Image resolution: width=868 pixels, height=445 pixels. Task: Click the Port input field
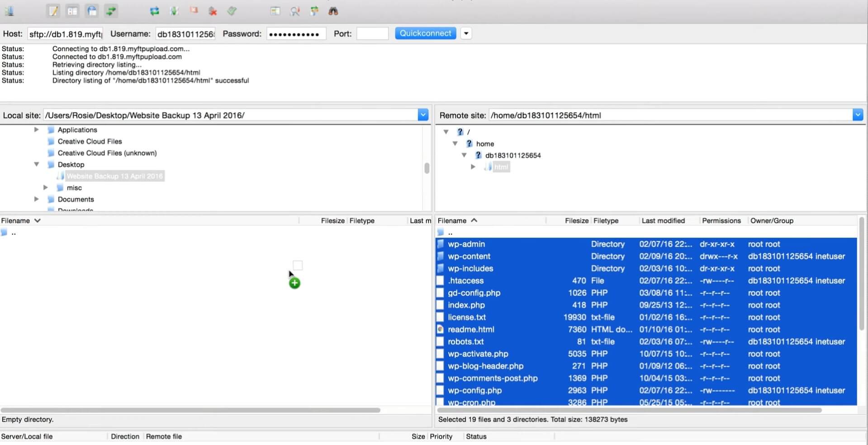pos(372,33)
